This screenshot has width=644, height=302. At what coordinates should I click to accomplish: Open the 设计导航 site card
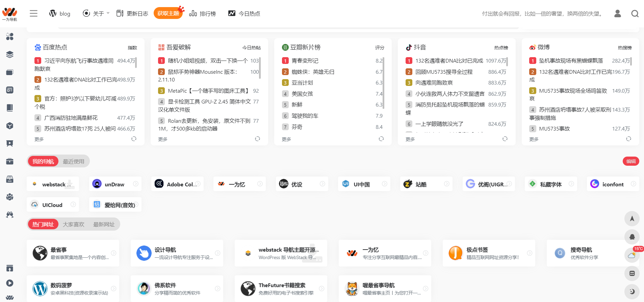tap(177, 253)
